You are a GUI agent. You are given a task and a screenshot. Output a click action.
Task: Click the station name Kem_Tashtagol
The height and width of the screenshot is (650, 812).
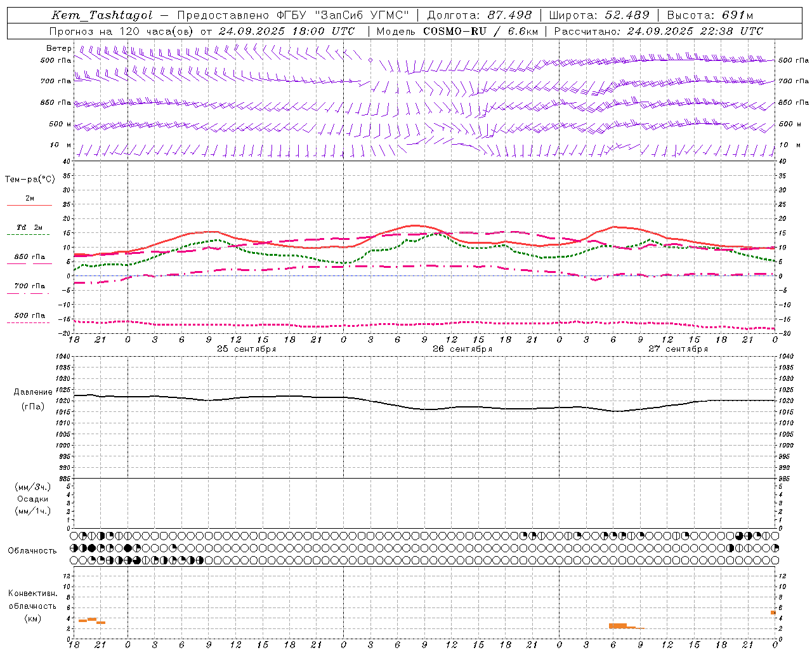tap(102, 15)
